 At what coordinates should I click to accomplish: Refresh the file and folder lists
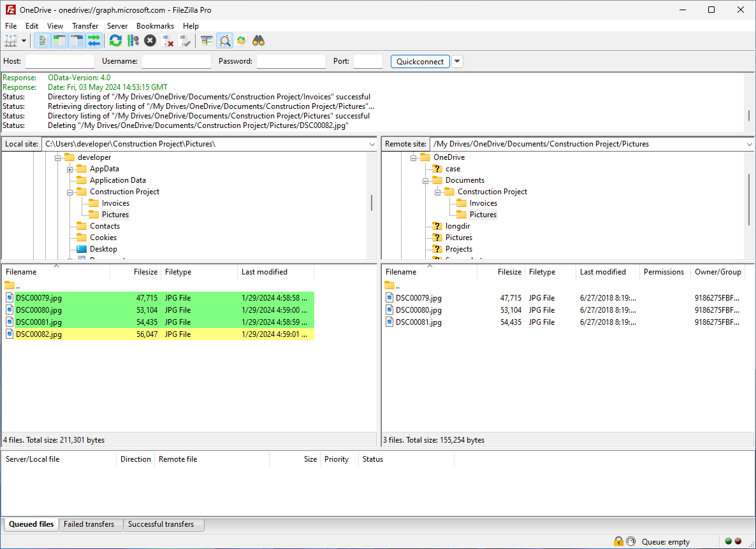115,40
